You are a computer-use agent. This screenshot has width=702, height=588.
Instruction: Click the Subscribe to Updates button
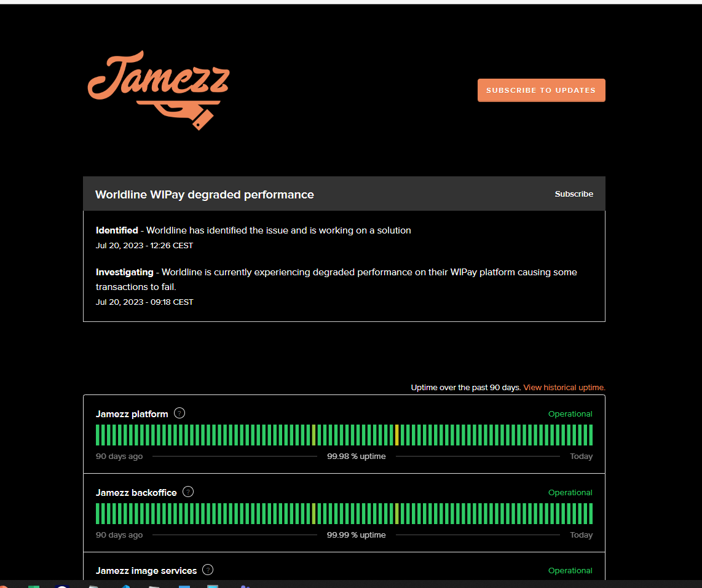click(542, 90)
